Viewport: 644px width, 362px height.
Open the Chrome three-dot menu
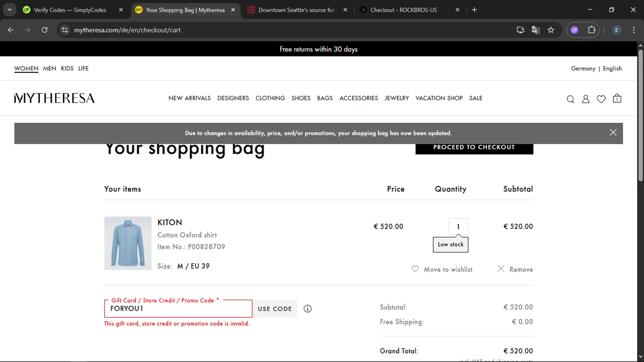pos(634,30)
